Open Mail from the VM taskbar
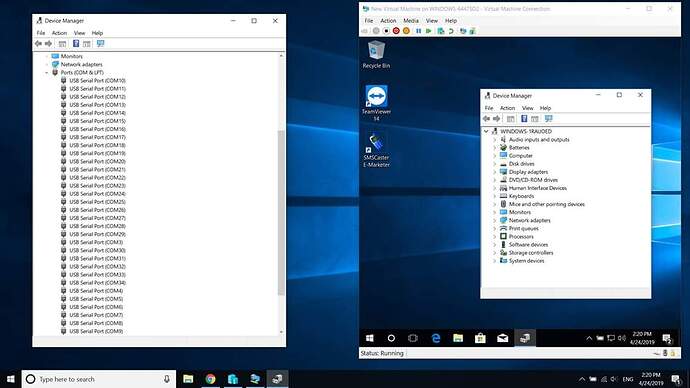 click(x=503, y=338)
